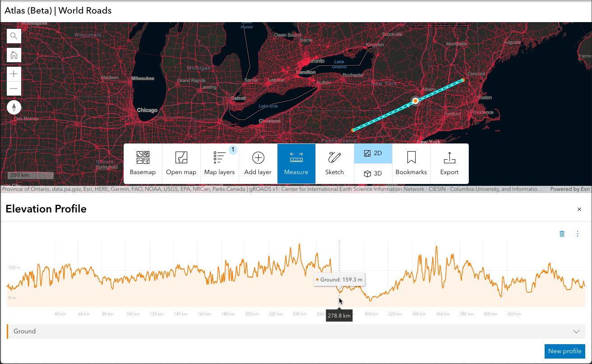
Task: Click the Elevation Profile heading
Action: click(46, 209)
